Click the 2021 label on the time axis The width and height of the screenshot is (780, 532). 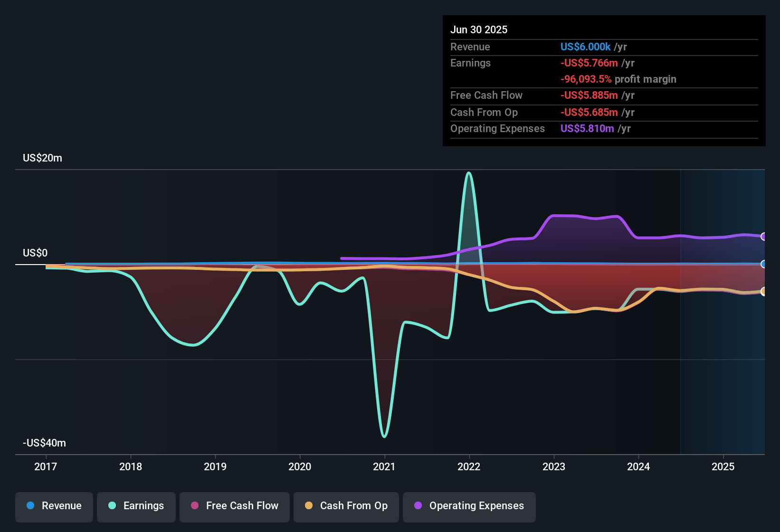384,467
